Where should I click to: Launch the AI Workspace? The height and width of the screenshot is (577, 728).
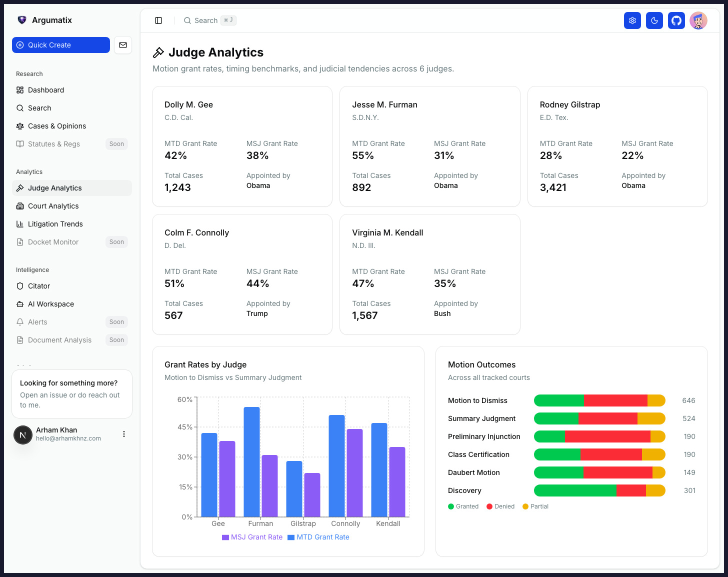pos(50,304)
